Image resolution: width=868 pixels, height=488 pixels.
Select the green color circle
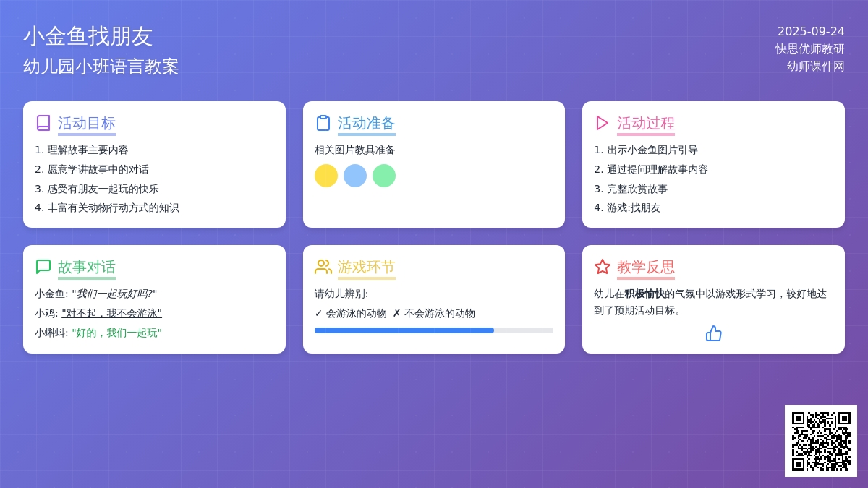pyautogui.click(x=384, y=176)
